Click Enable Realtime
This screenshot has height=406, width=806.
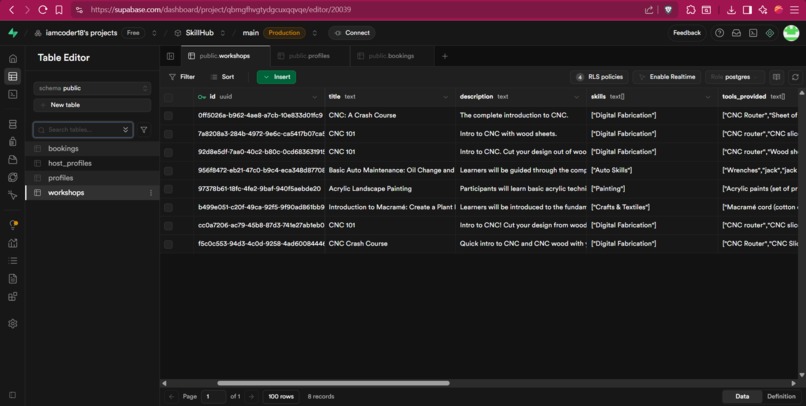667,77
